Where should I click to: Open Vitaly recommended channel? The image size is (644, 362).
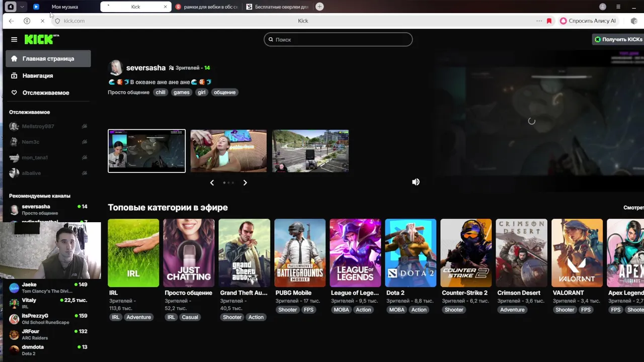[x=48, y=303]
